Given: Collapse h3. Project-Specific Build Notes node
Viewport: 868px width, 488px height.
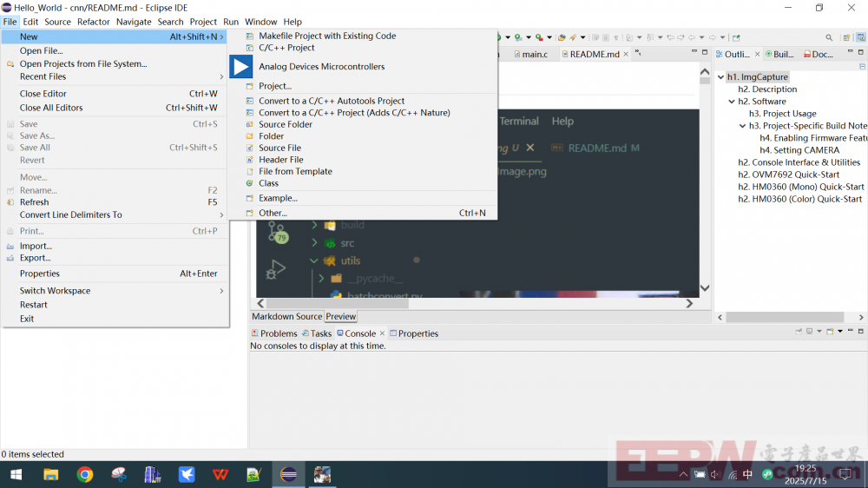Looking at the screenshot, I should [x=743, y=126].
